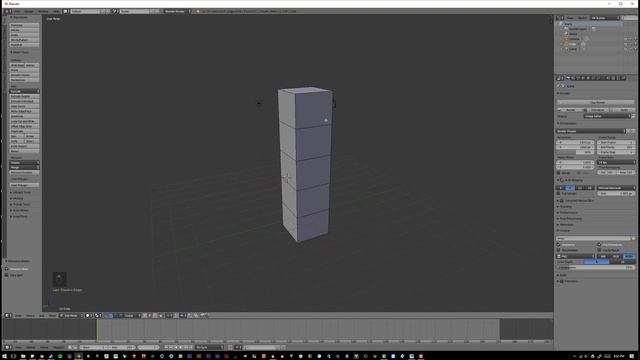Open the Render properties tab

pos(568,78)
